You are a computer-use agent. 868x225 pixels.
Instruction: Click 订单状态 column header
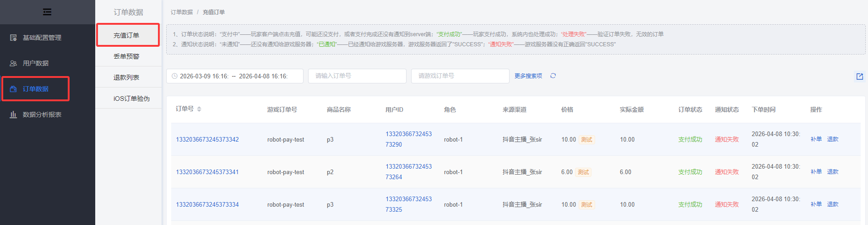[690, 110]
